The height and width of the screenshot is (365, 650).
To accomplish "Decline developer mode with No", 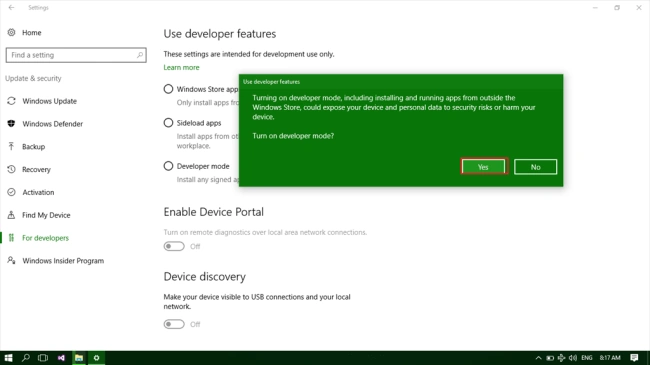I will pyautogui.click(x=536, y=167).
